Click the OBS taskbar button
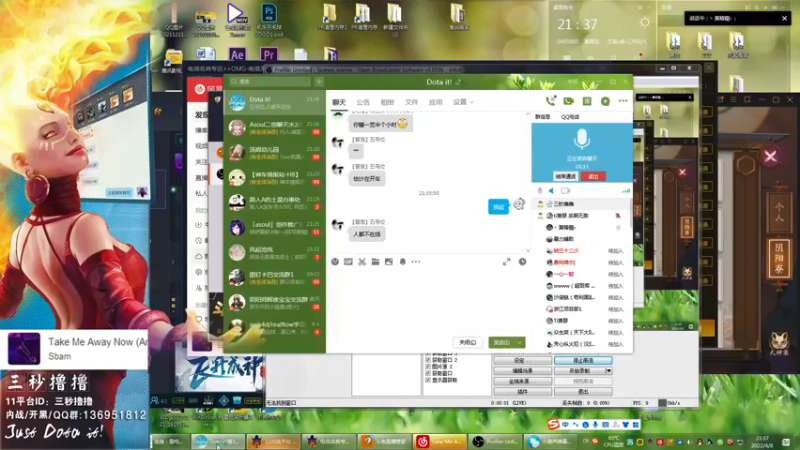 pyautogui.click(x=494, y=441)
